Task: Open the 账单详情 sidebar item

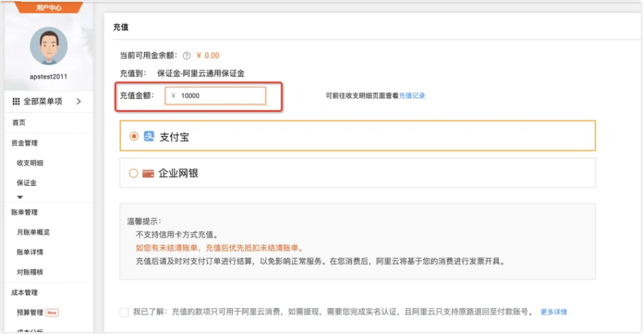Action: (x=30, y=252)
